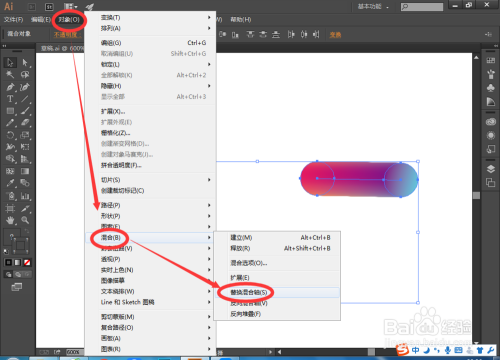Open the arrange documents dropdown
This screenshot has width=500, height=360.
pyautogui.click(x=70, y=7)
